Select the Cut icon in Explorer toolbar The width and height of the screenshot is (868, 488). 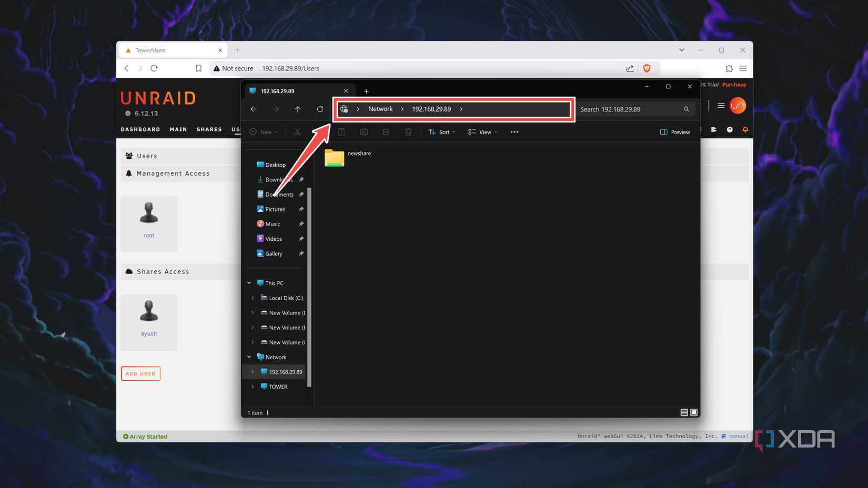297,132
